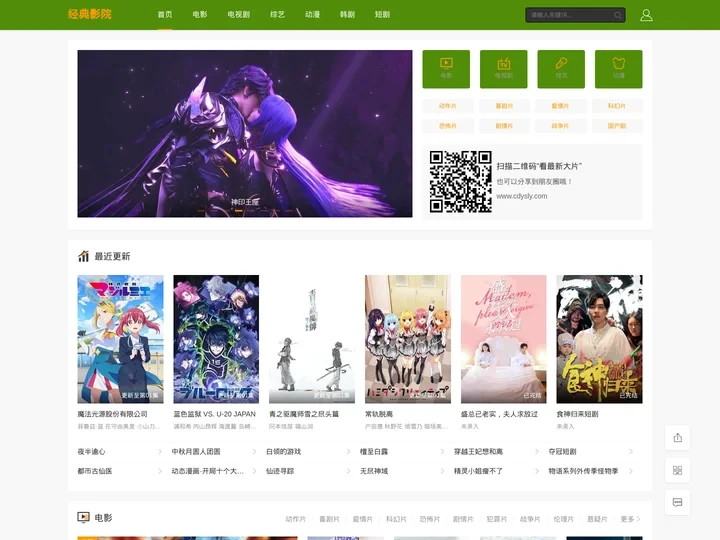Open the 穿越王妃想和离 list link
Image resolution: width=720 pixels, height=540 pixels.
coord(478,452)
